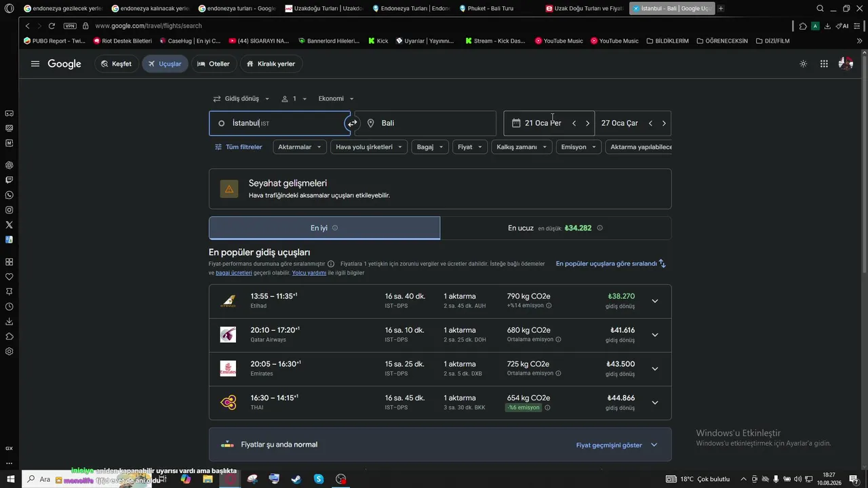Change sorting via En popüler uçuşlara göre sıralandı
Image resolution: width=868 pixels, height=488 pixels.
coord(611,264)
